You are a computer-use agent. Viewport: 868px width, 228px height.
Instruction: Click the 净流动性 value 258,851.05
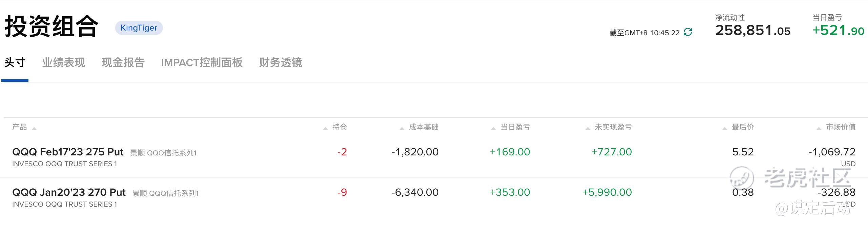[x=753, y=31]
